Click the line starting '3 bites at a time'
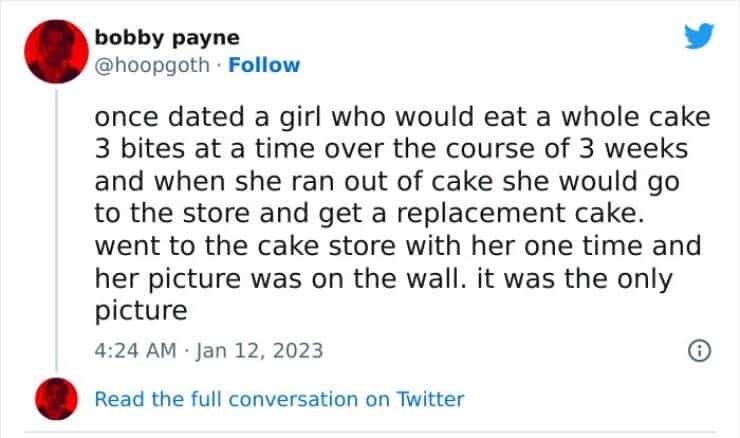Image resolution: width=740 pixels, height=438 pixels. coord(398,150)
